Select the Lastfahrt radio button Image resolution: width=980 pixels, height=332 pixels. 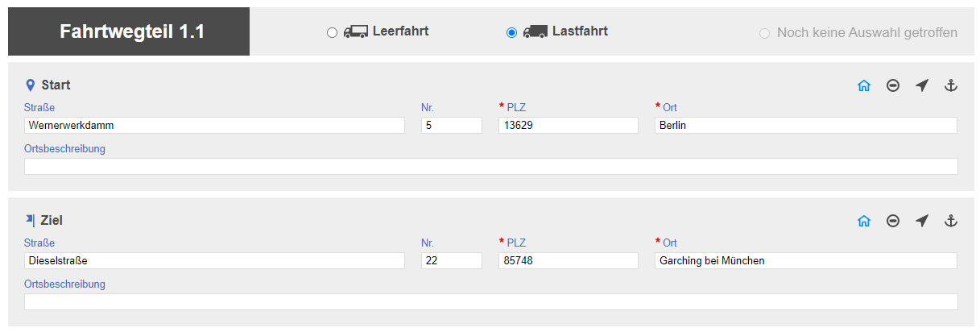(x=511, y=33)
